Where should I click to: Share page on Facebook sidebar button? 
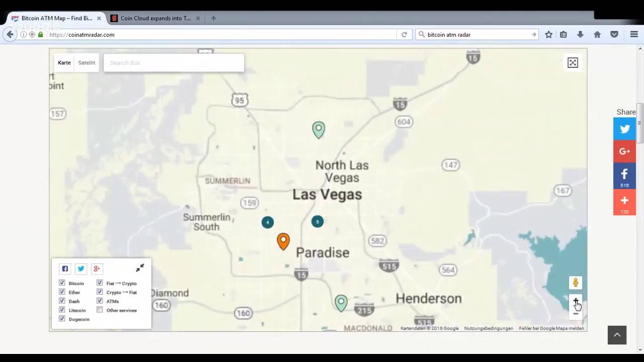624,176
